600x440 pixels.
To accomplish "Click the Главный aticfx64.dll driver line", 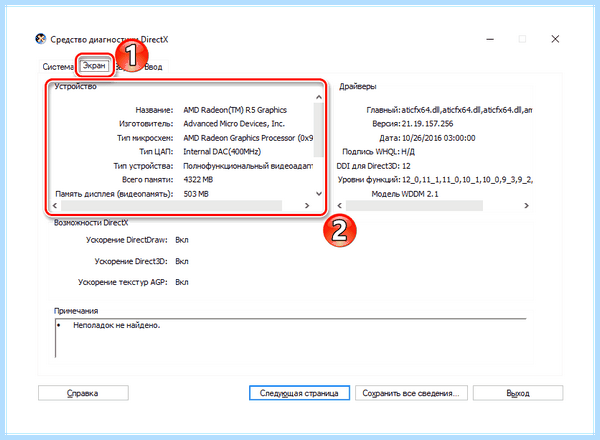I will click(449, 110).
